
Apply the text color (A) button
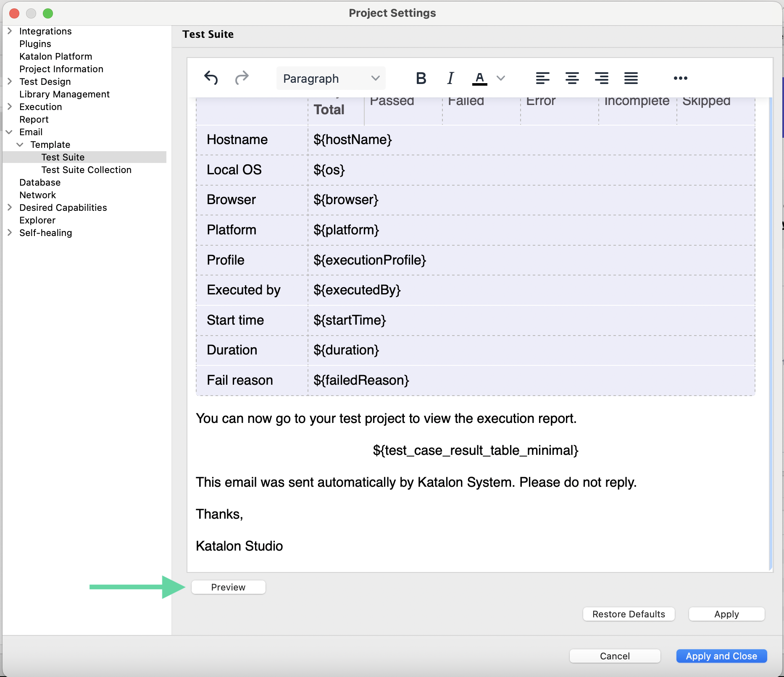pyautogui.click(x=479, y=78)
